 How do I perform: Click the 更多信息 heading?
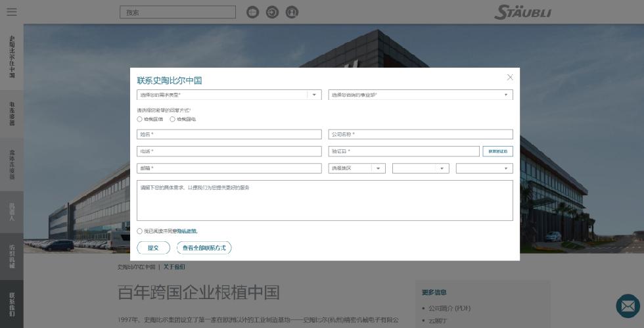pos(434,293)
